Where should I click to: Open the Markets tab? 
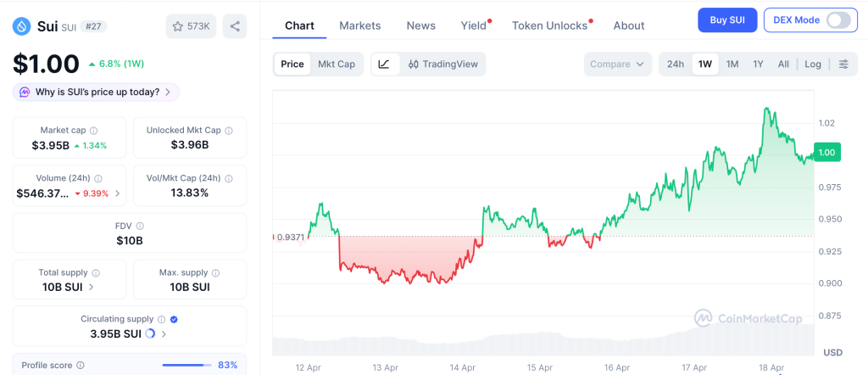coord(360,25)
